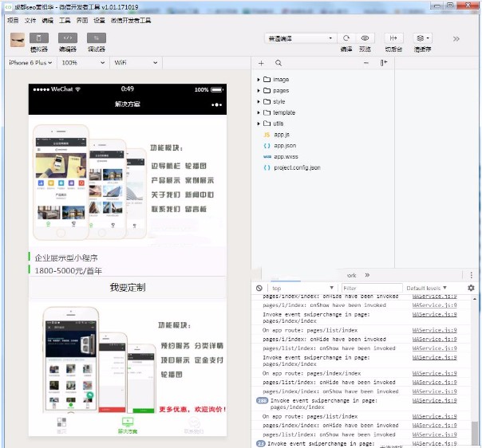Click the preview eye icon
Viewport: 482px width, 448px height.
[x=365, y=38]
